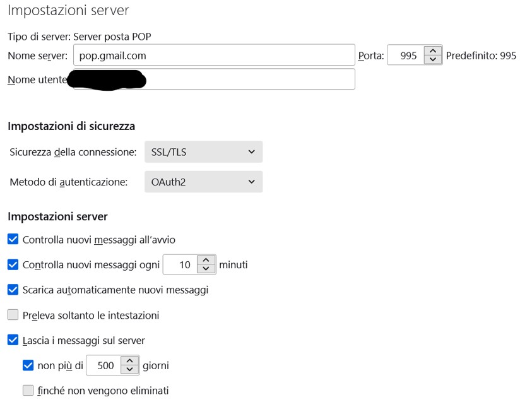The height and width of the screenshot is (402, 532).
Task: Decrease the Porta value with the down arrow
Action: [433, 59]
